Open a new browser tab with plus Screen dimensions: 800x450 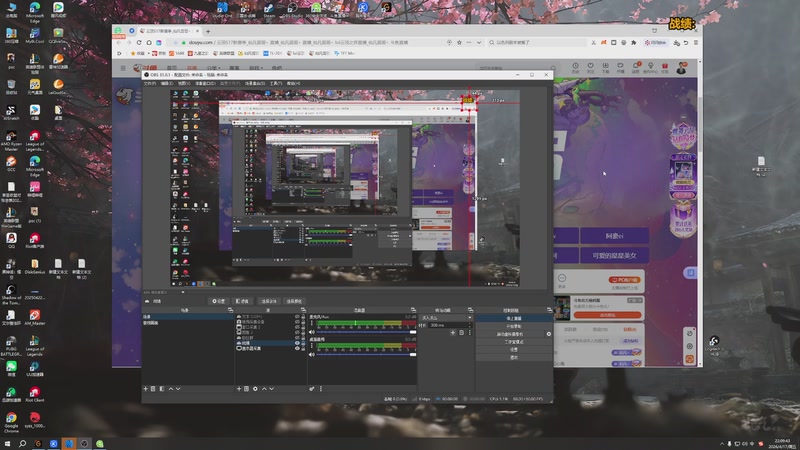pos(208,31)
